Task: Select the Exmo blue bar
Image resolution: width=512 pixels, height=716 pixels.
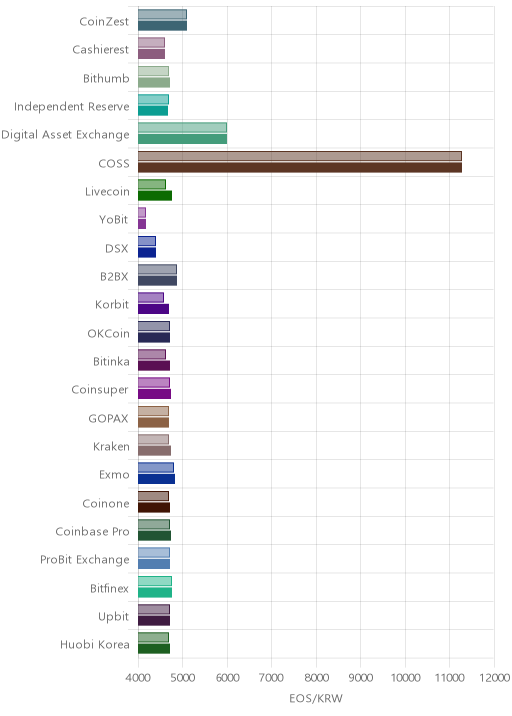Action: 157,479
